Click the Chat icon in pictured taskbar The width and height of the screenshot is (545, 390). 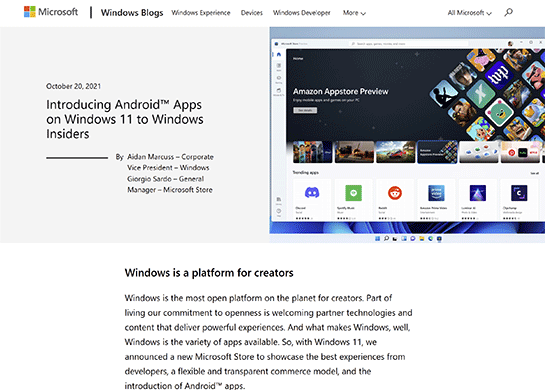[413, 238]
